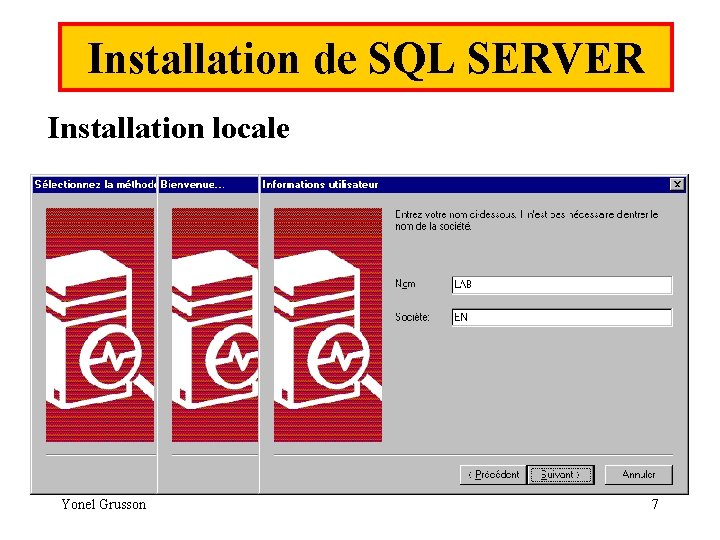This screenshot has width=720, height=540.
Task: Click the 'Installation locale' heading
Action: pyautogui.click(x=169, y=128)
